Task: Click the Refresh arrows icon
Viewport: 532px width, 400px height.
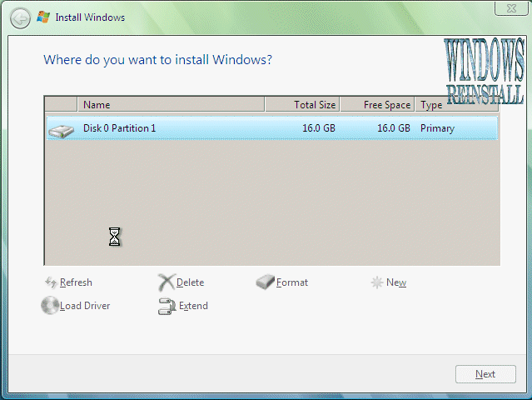Action: pyautogui.click(x=50, y=282)
